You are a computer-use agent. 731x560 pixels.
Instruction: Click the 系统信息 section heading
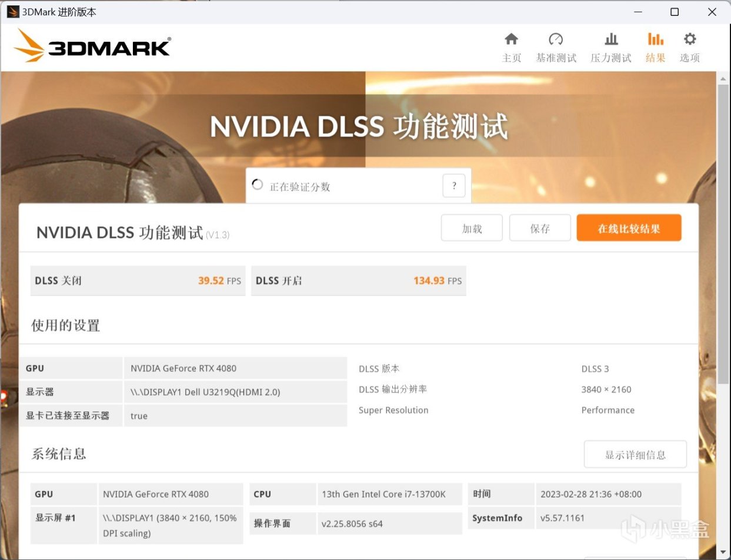[59, 454]
